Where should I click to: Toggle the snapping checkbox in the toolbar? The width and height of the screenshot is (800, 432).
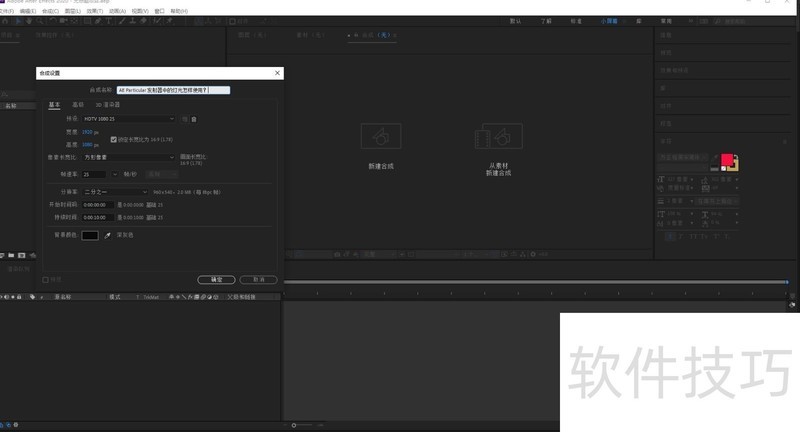232,21
